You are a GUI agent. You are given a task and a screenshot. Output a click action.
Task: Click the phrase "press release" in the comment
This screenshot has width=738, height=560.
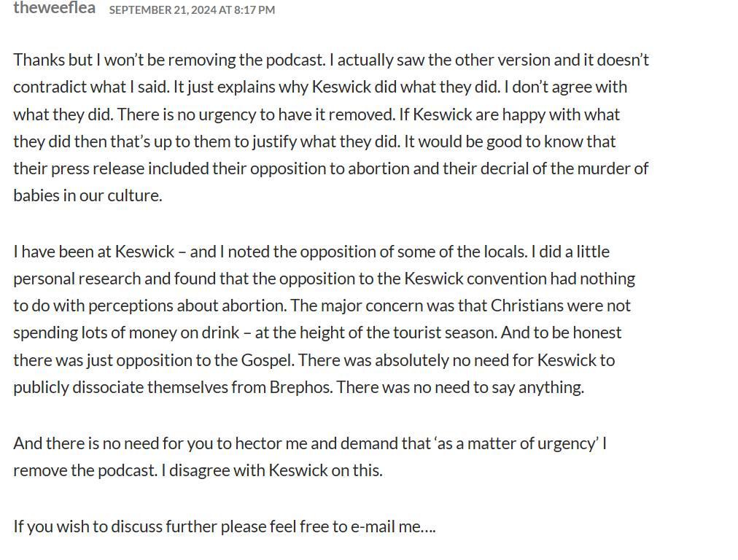[x=98, y=168]
